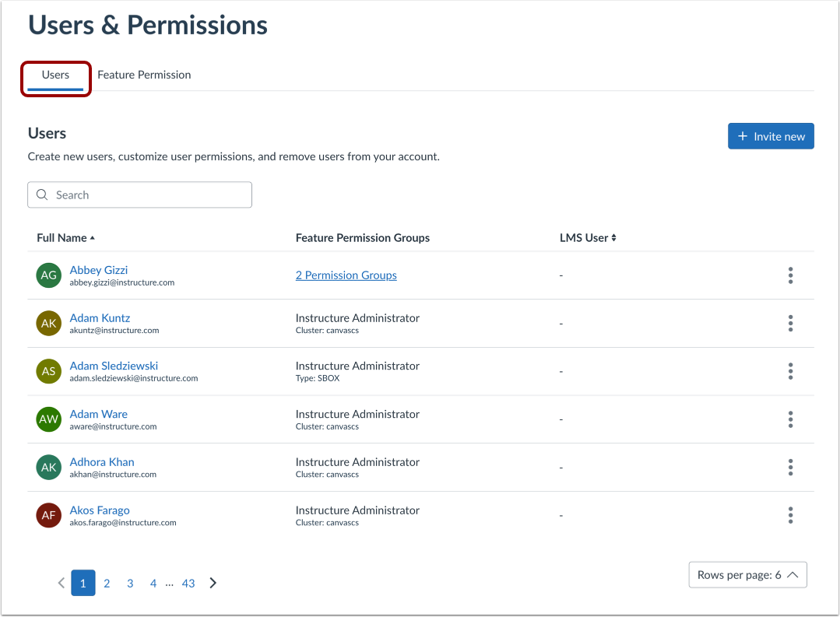Viewport: 840px width, 617px height.
Task: Click the magnifier icon in the search box
Action: (x=42, y=195)
